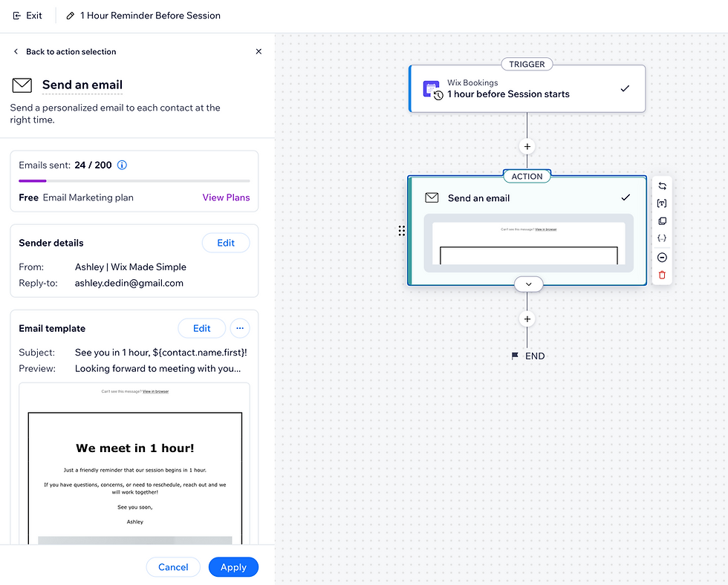Screen dimensions: 728x585
Task: Click the TRIGGER label badge
Action: point(527,64)
